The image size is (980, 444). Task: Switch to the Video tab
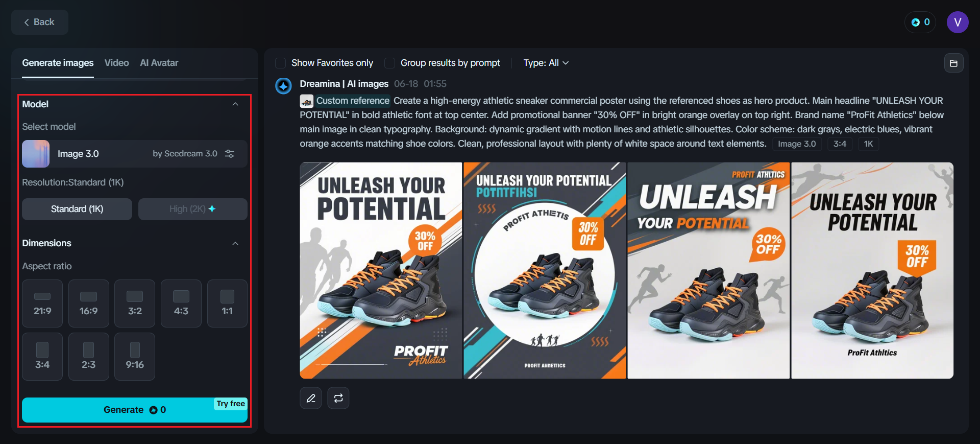point(117,63)
